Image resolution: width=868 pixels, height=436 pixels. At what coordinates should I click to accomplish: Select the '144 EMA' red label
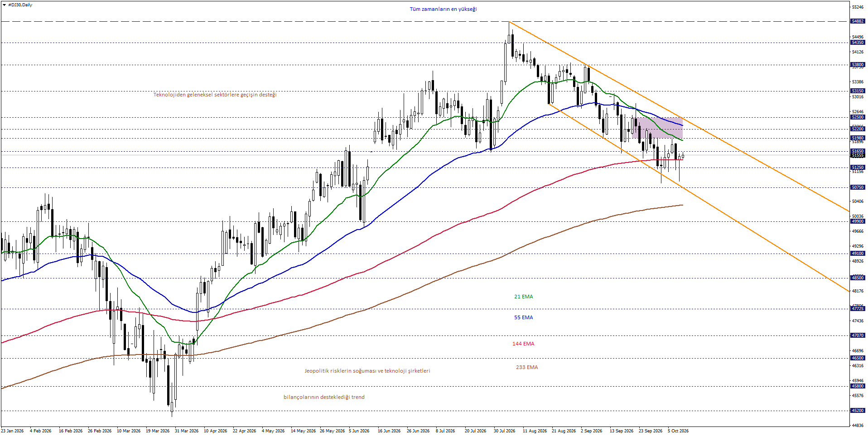[x=523, y=344]
